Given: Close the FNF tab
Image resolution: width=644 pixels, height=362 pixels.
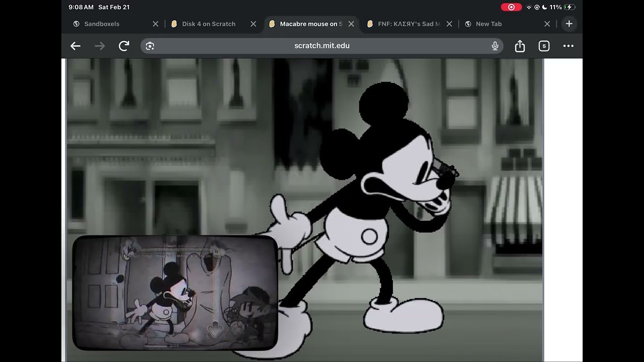Looking at the screenshot, I should coord(449,24).
